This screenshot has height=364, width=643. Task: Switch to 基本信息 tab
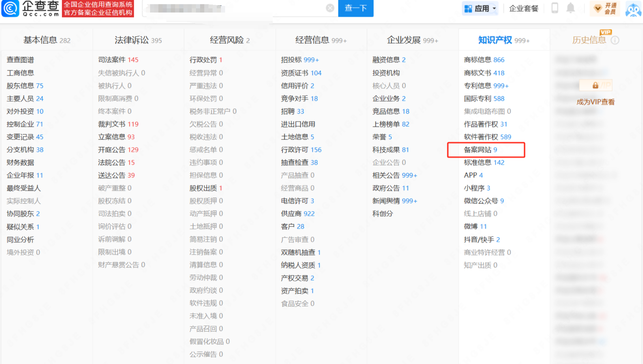[47, 40]
